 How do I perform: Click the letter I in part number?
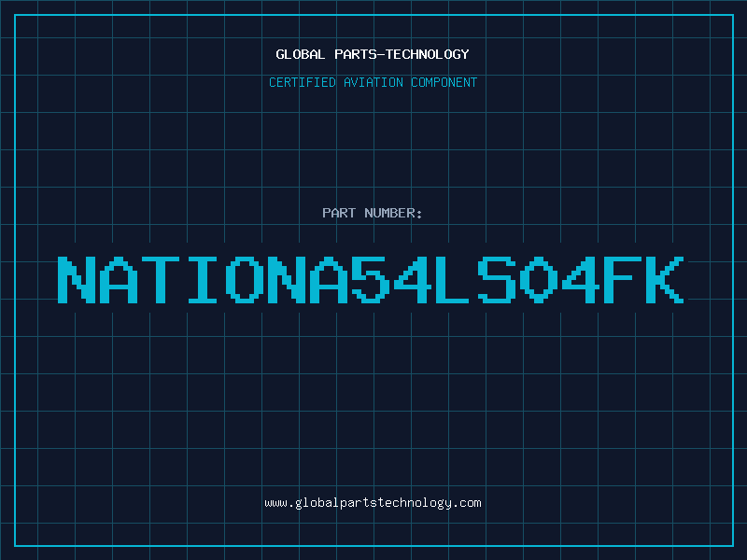click(204, 279)
